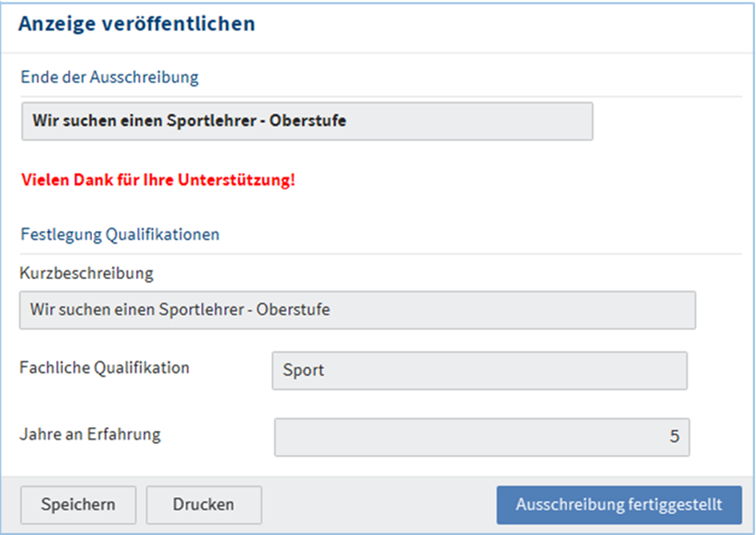Click the red Vielen Dank message
The height and width of the screenshot is (535, 756).
(158, 179)
